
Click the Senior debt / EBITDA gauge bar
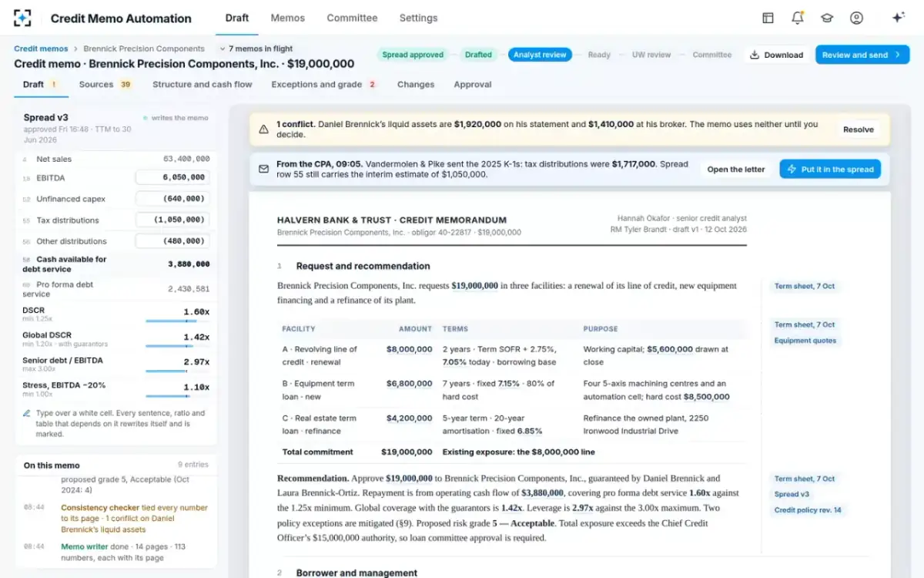pos(177,371)
